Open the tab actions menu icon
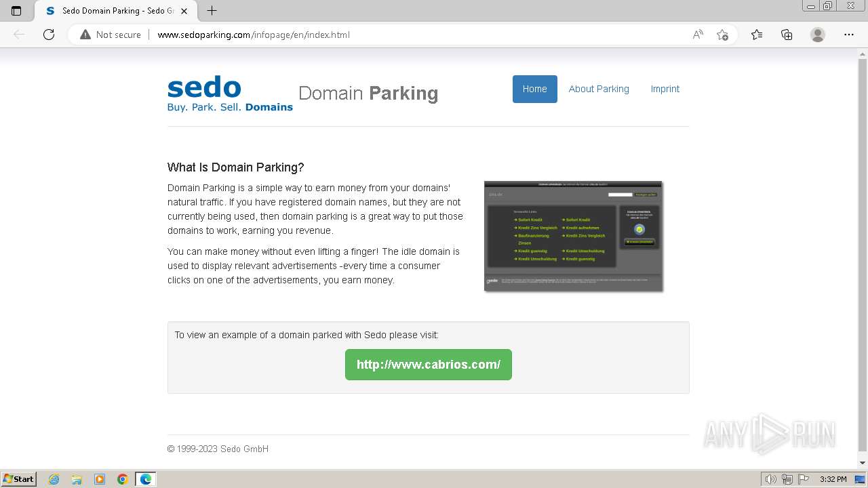The width and height of the screenshot is (868, 488). point(16,11)
